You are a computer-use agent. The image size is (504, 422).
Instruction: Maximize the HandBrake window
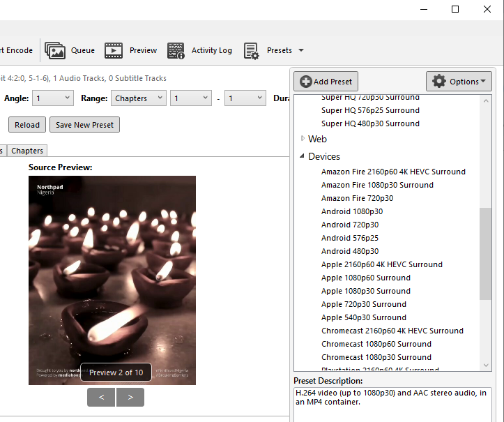(455, 9)
